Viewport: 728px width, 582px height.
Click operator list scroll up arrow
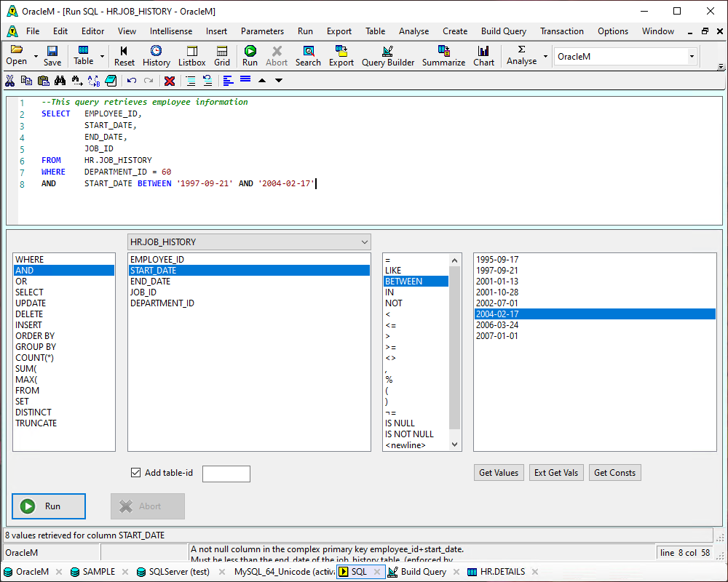[454, 260]
